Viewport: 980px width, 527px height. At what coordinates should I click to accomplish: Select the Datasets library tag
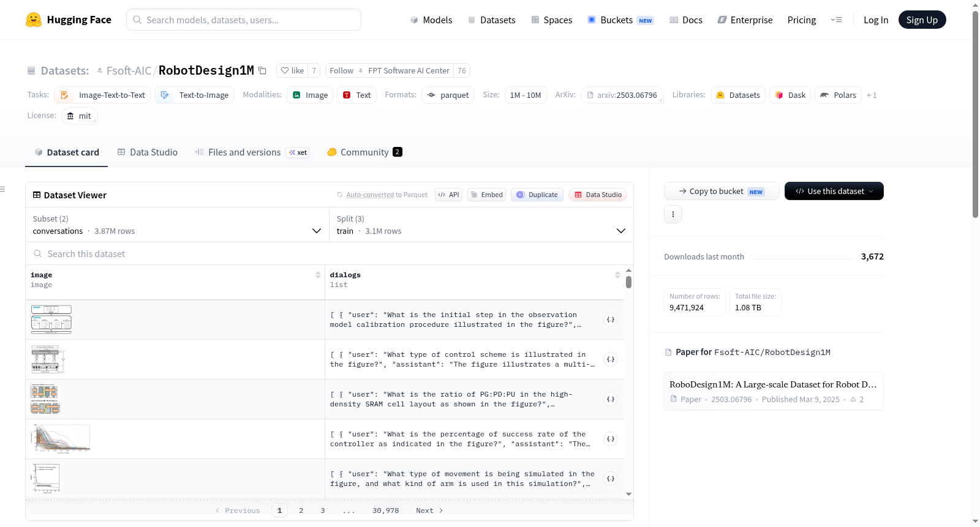[x=738, y=95]
